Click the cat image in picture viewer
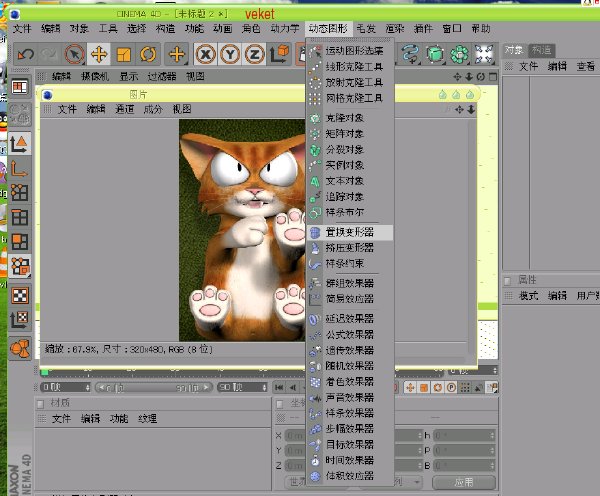This screenshot has height=496, width=600. [x=242, y=230]
